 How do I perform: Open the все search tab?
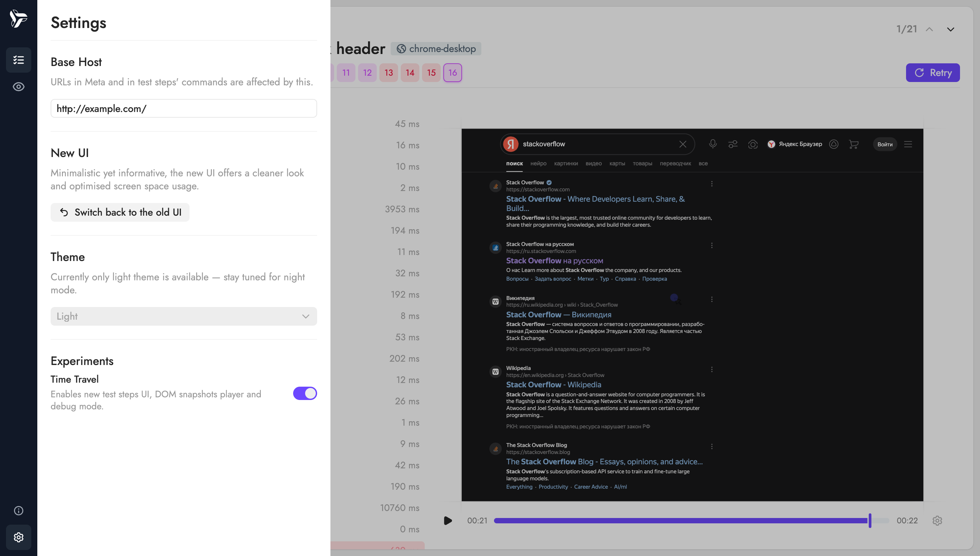[703, 163]
